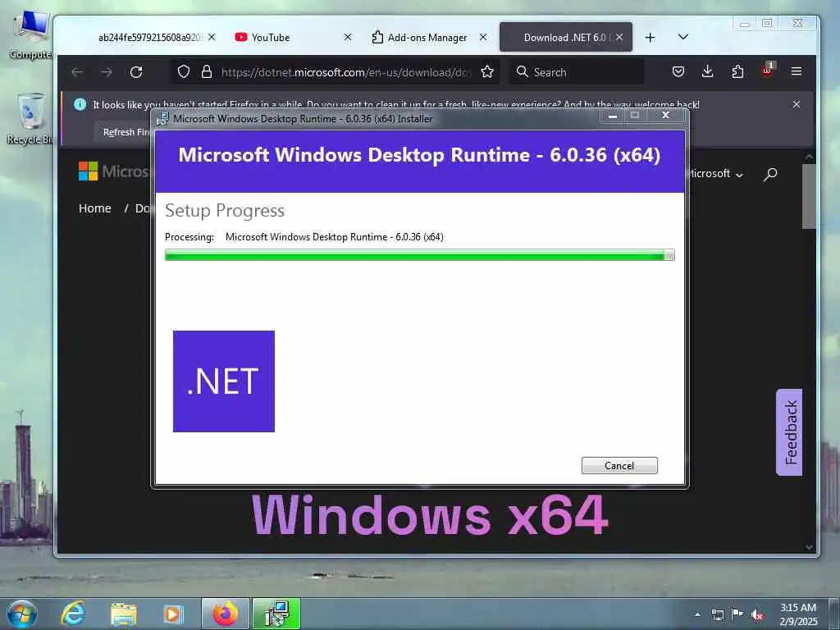Minimize the .NET installer window
The image size is (840, 630).
point(613,115)
